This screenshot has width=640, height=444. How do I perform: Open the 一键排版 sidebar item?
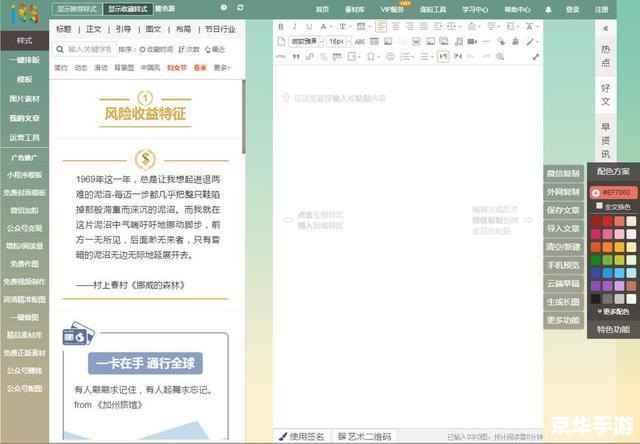coord(24,60)
